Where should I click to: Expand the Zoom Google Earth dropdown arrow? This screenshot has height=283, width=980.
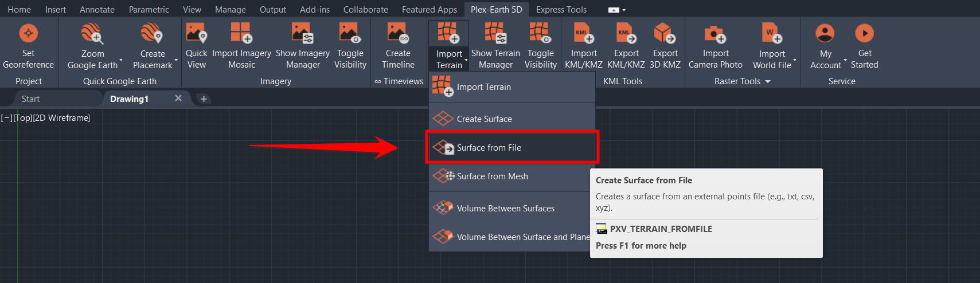point(121,60)
